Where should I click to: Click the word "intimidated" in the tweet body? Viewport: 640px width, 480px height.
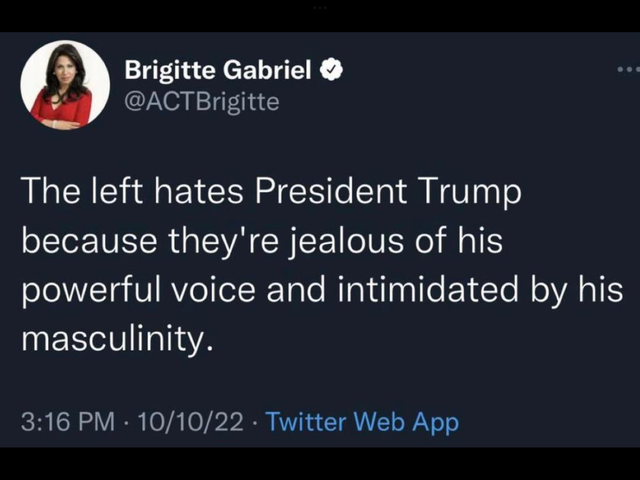coord(428,289)
